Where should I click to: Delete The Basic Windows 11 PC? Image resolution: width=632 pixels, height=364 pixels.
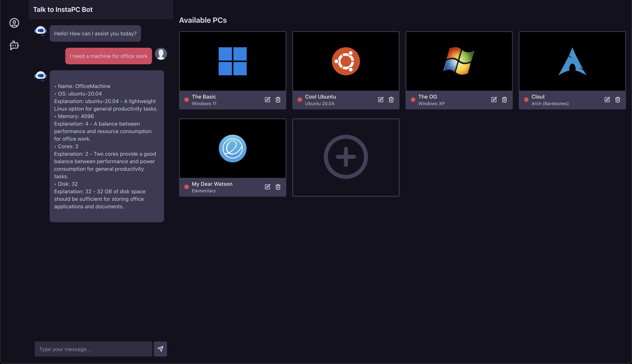click(278, 99)
